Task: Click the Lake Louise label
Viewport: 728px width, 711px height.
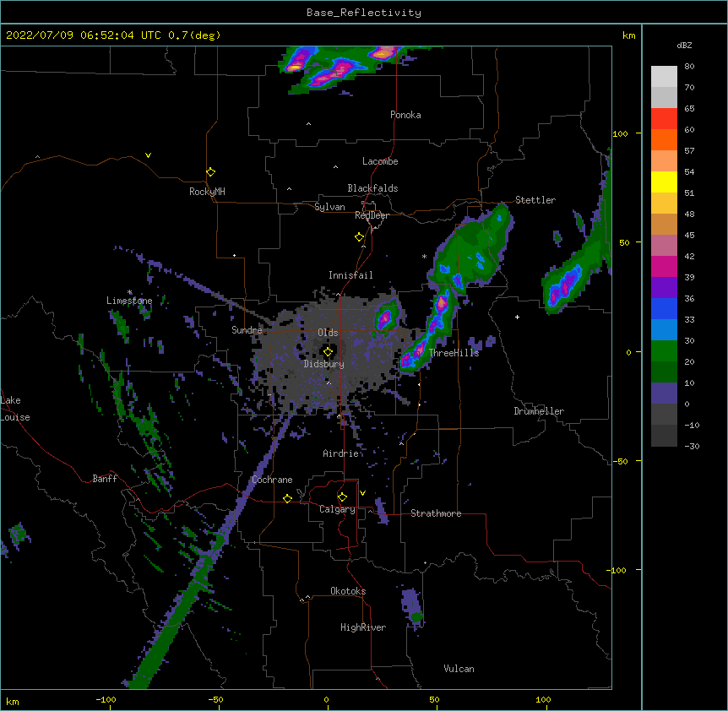Action: click(x=15, y=409)
